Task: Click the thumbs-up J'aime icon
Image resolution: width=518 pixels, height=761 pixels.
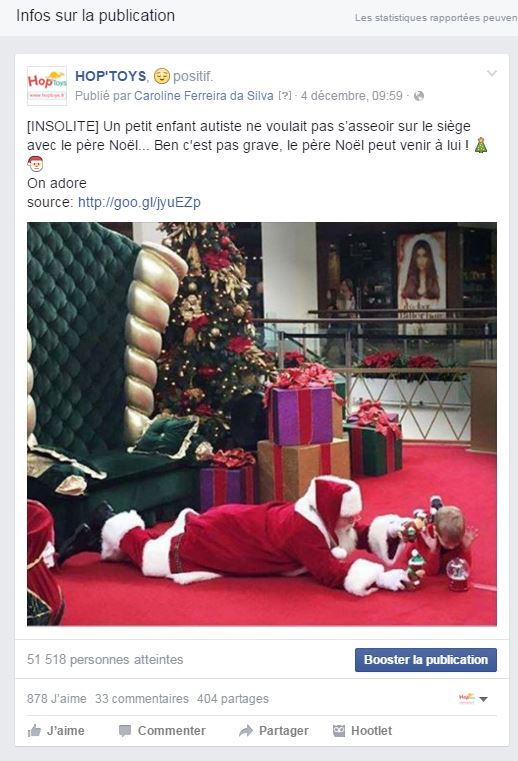Action: (x=34, y=730)
